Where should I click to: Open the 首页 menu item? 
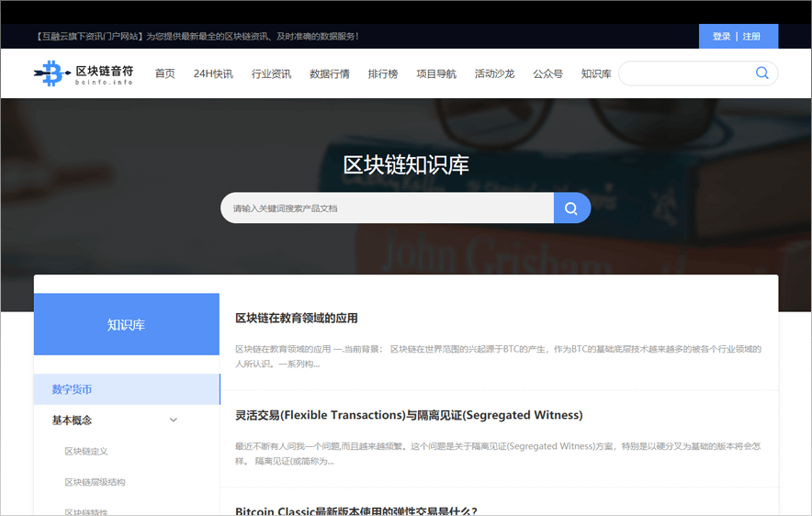[x=164, y=73]
